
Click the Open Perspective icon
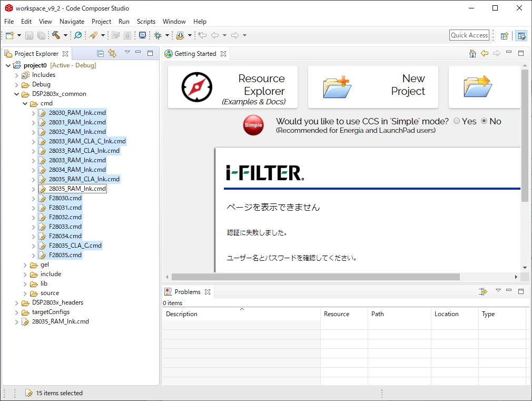(x=504, y=36)
